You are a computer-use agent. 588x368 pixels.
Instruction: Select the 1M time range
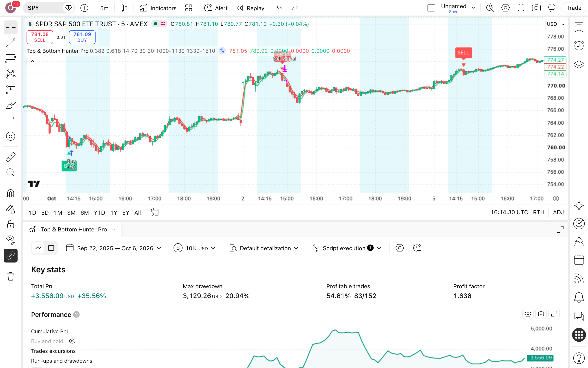58,213
